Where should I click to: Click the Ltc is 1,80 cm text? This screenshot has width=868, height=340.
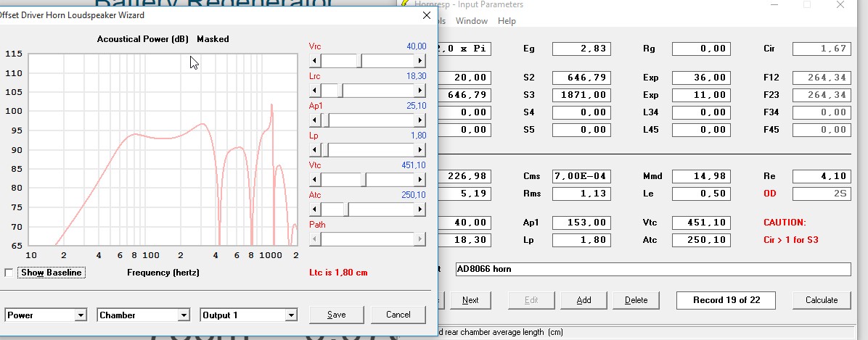pyautogui.click(x=338, y=273)
